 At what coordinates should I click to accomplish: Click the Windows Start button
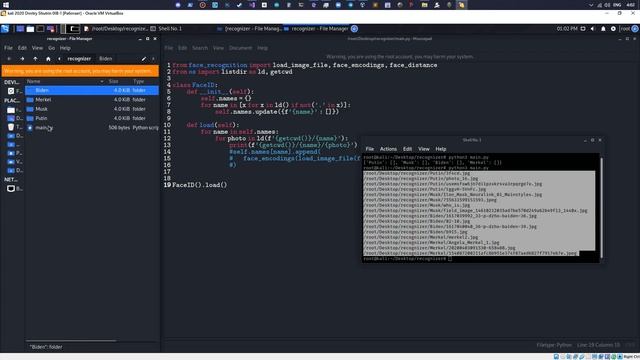coord(6,5)
